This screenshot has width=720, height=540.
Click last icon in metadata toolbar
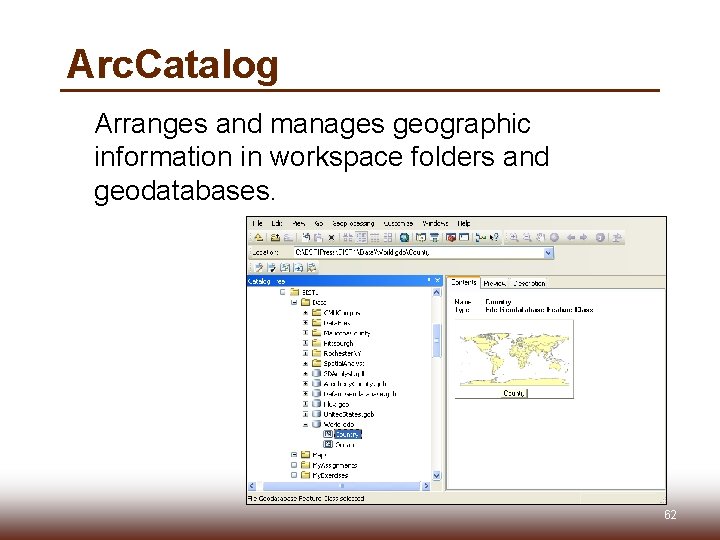coord(312,267)
